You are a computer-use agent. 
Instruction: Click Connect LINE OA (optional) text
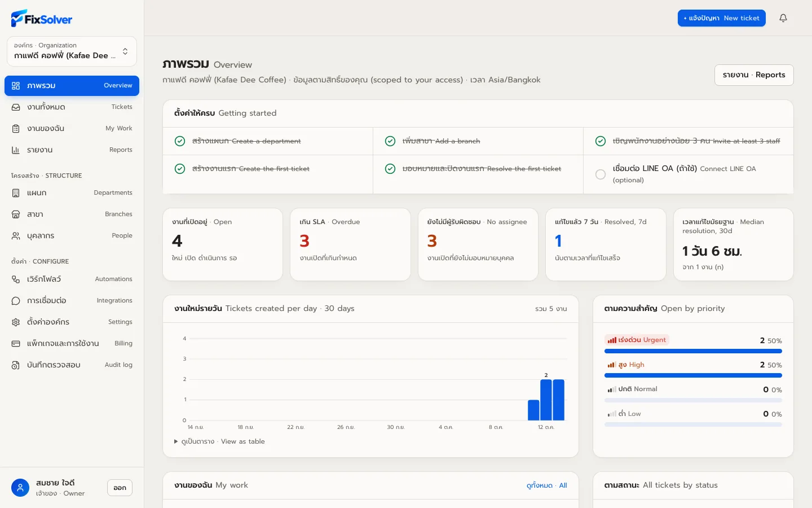click(x=685, y=174)
